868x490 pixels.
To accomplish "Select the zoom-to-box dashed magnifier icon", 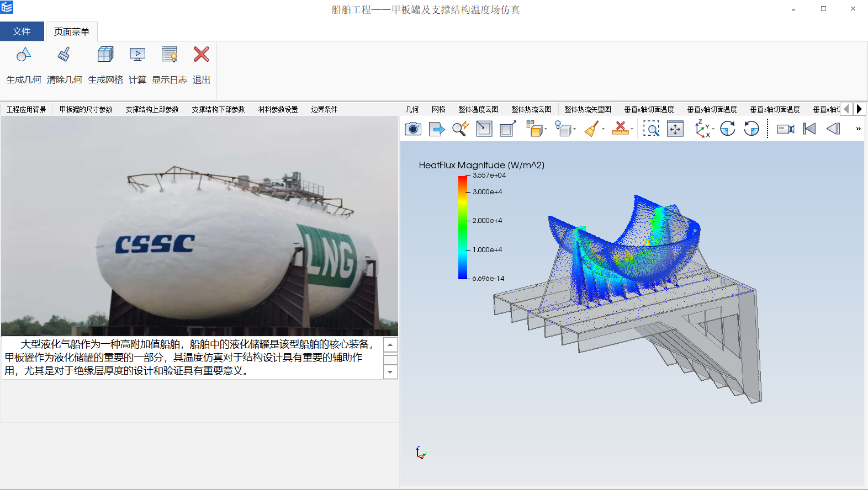I will tap(652, 129).
